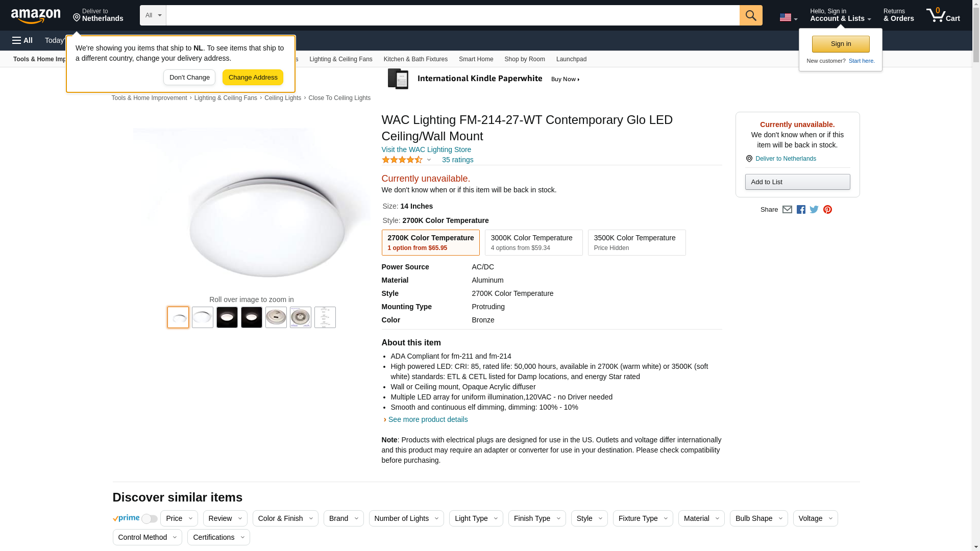Expand the Brand filter dropdown
Screen dimensions: 980x551
[x=343, y=518]
